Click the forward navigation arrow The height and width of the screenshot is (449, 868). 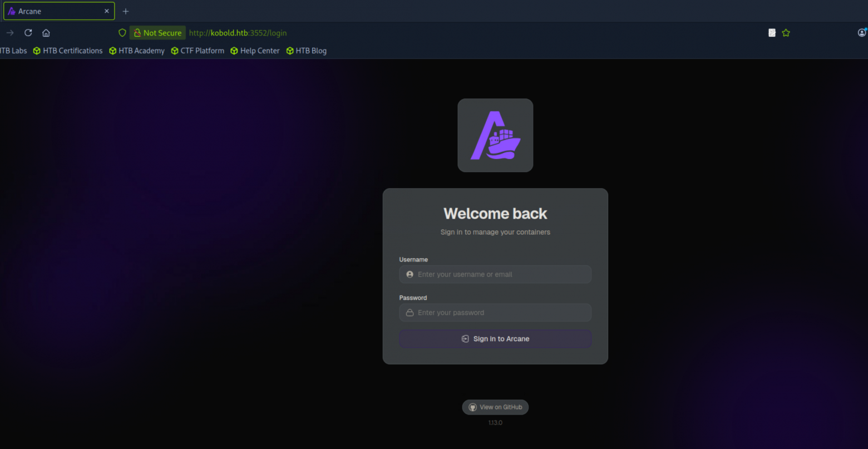[9, 32]
